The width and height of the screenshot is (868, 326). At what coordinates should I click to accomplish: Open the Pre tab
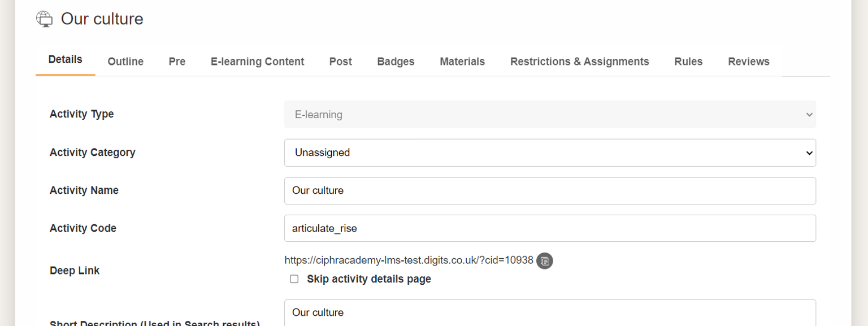[177, 62]
